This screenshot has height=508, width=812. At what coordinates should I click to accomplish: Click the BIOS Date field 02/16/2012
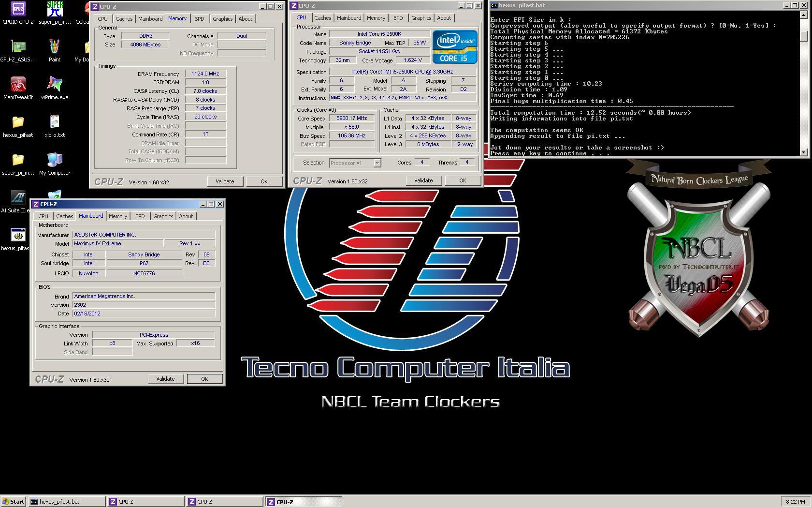click(144, 314)
